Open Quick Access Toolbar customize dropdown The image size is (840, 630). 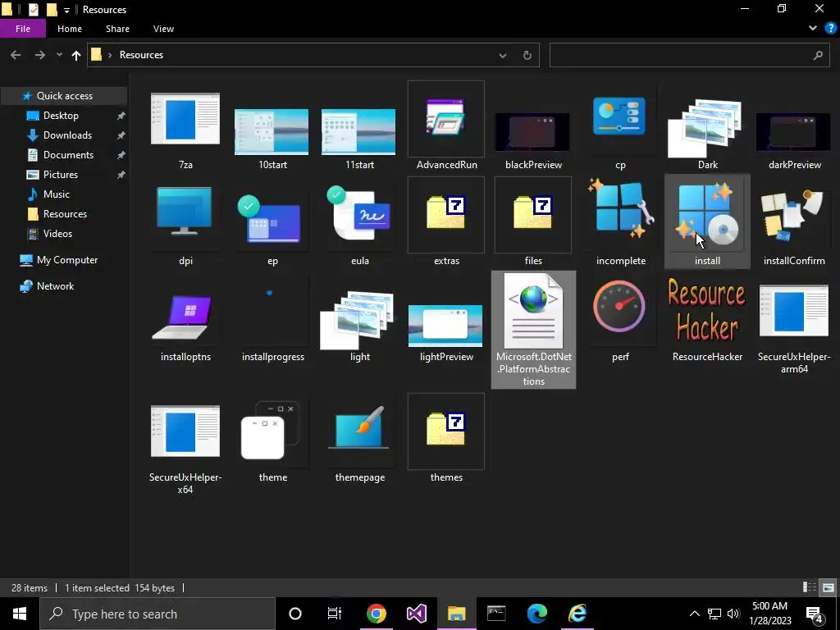coord(66,10)
